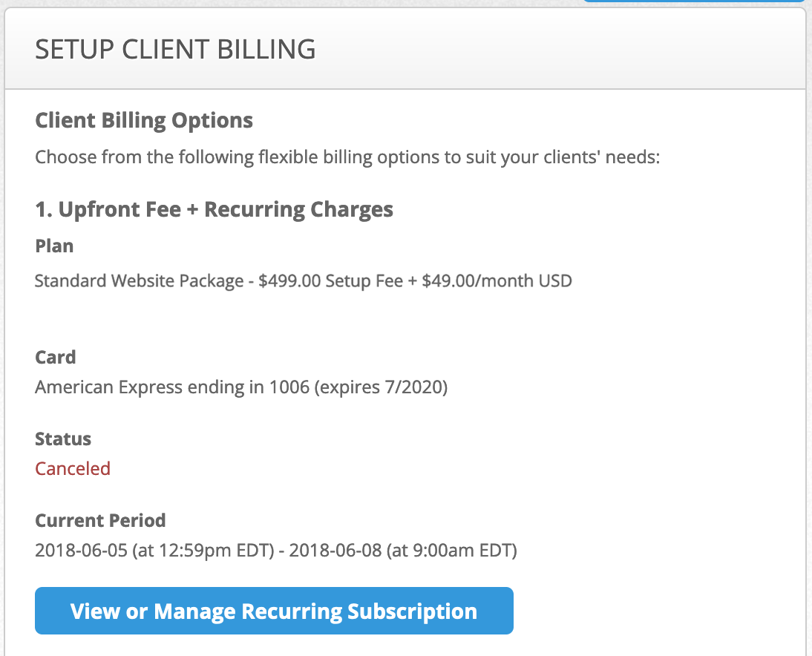Click the Current Period field label
812x656 pixels.
(100, 520)
